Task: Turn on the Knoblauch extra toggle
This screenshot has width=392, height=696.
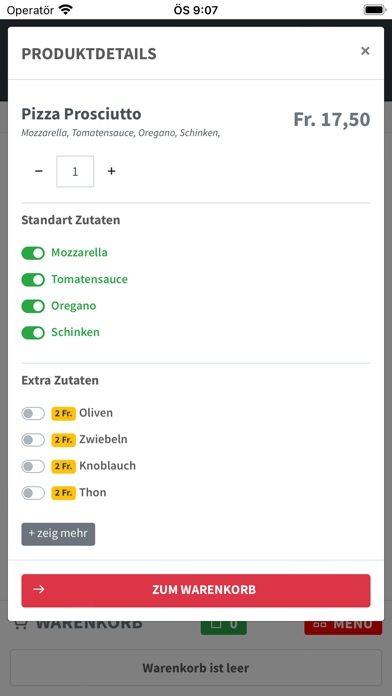Action: click(x=33, y=467)
